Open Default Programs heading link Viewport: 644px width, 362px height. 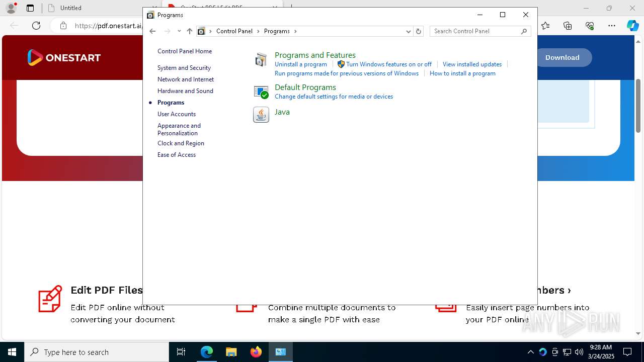(x=305, y=87)
